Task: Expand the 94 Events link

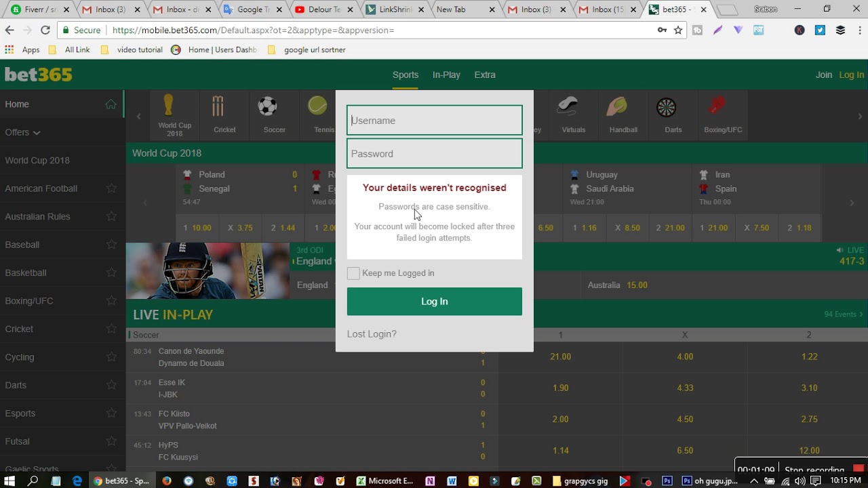Action: pos(844,314)
